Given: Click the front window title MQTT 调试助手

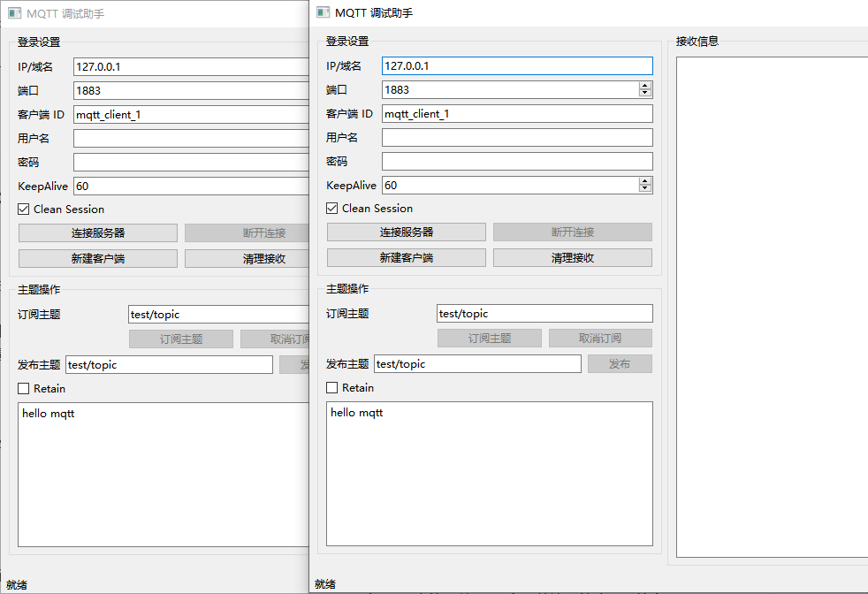Looking at the screenshot, I should coord(374,12).
